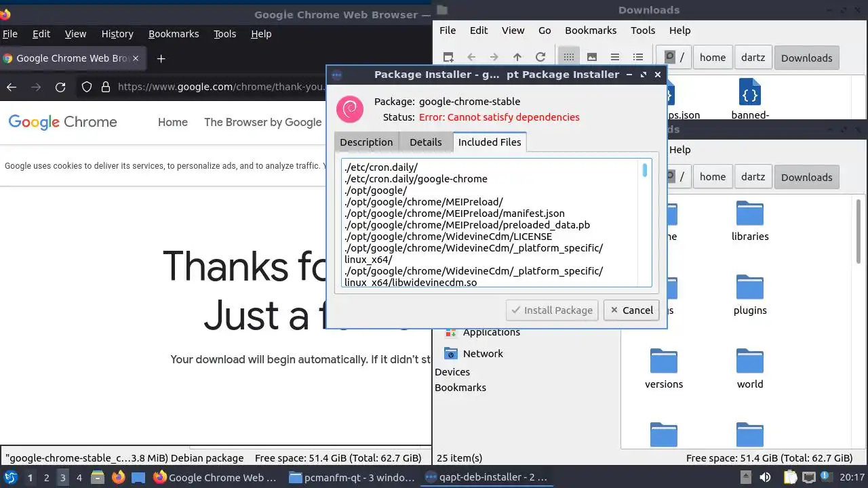The image size is (868, 488).
Task: Select the Included Files tab
Action: tap(490, 142)
